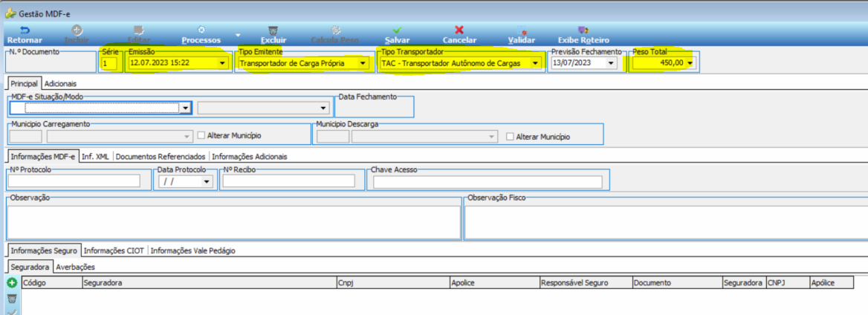Viewport: 868px width, 315px height.
Task: Click the Apolice column header
Action: (x=495, y=283)
